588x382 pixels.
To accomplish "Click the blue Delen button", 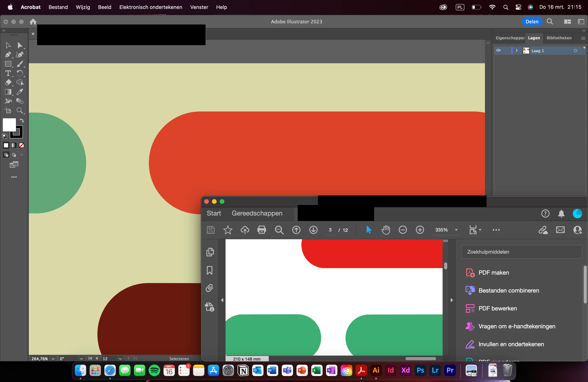I will 532,22.
